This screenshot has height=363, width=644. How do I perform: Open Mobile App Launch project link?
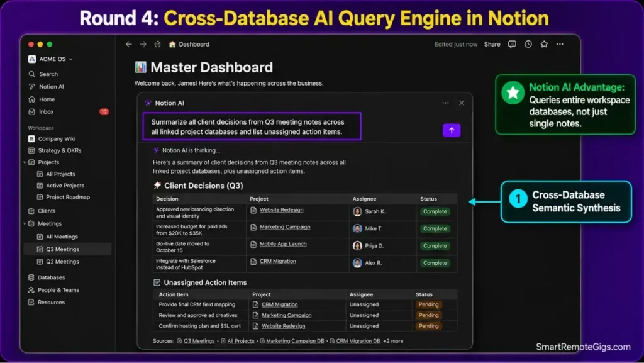[x=283, y=244]
